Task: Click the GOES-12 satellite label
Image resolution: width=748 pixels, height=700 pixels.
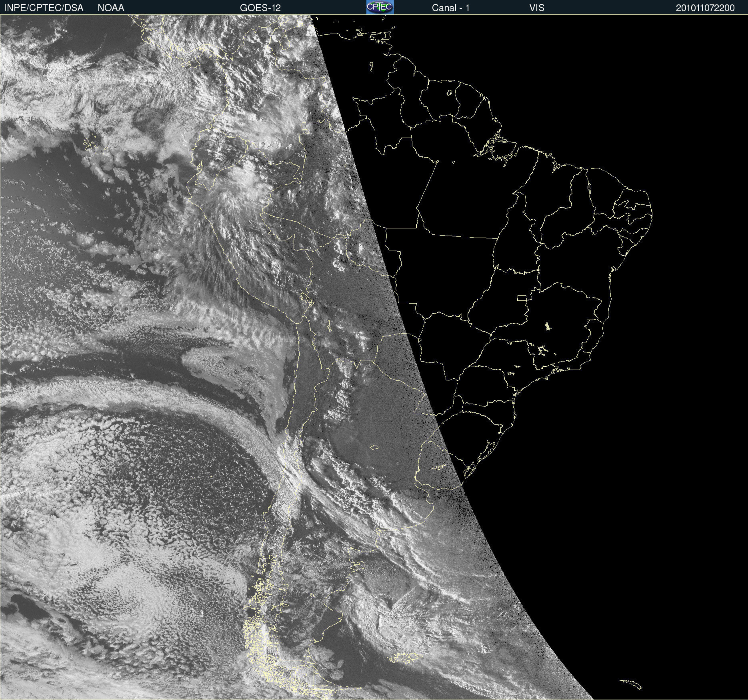Action: click(x=260, y=8)
